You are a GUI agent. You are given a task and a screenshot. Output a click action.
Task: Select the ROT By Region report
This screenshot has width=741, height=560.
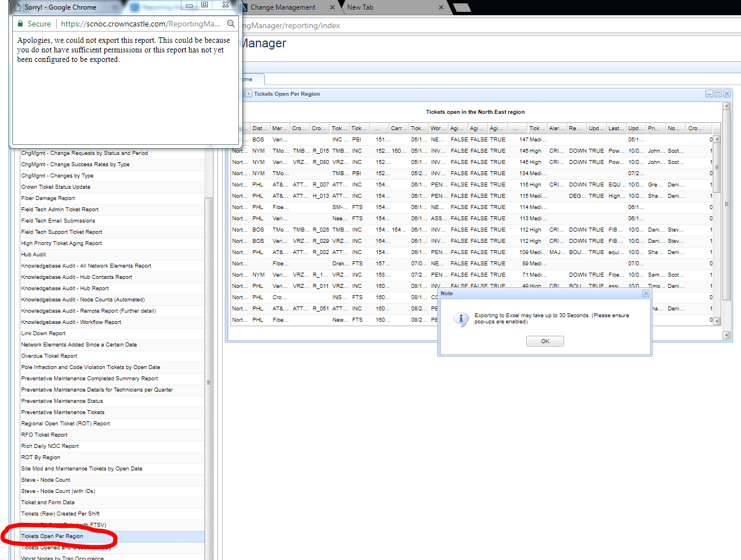point(41,457)
